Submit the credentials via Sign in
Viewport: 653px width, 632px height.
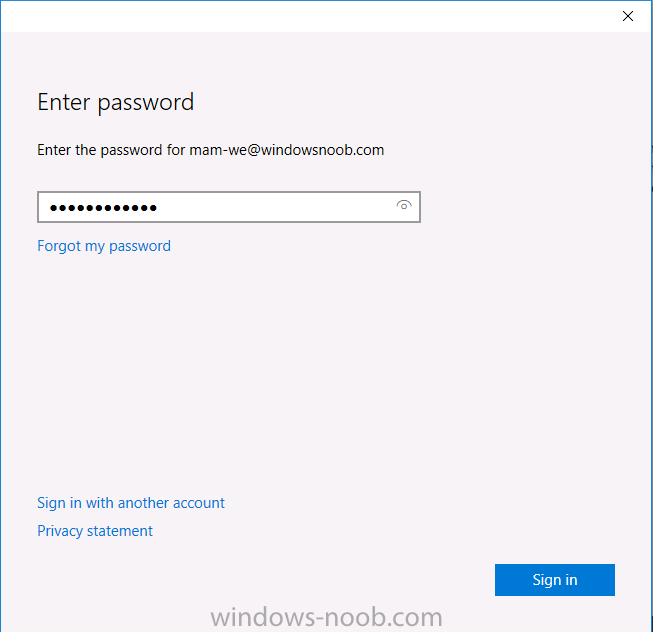555,580
